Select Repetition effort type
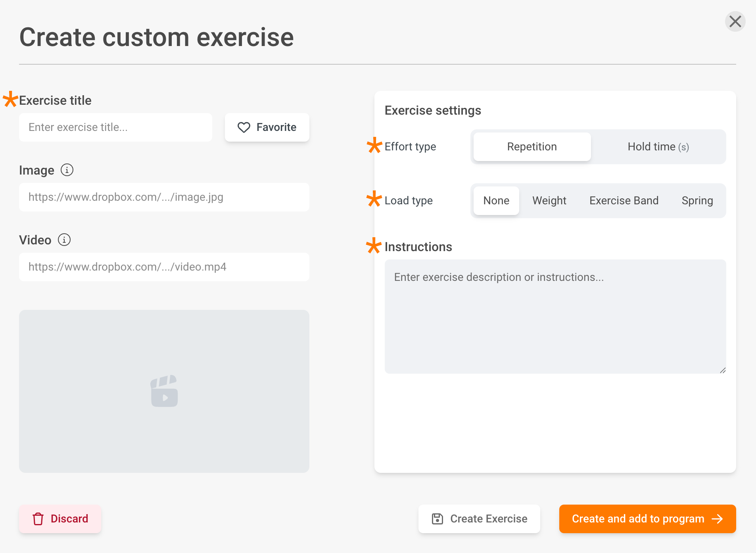756x553 pixels. point(532,147)
